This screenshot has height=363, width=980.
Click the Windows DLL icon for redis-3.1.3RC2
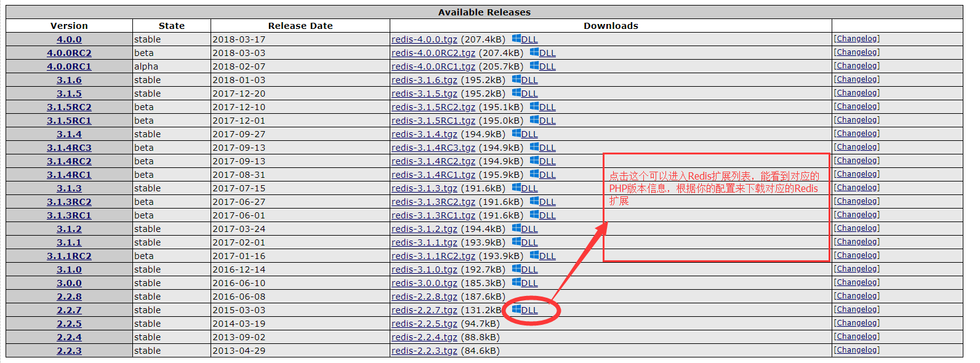coord(534,201)
